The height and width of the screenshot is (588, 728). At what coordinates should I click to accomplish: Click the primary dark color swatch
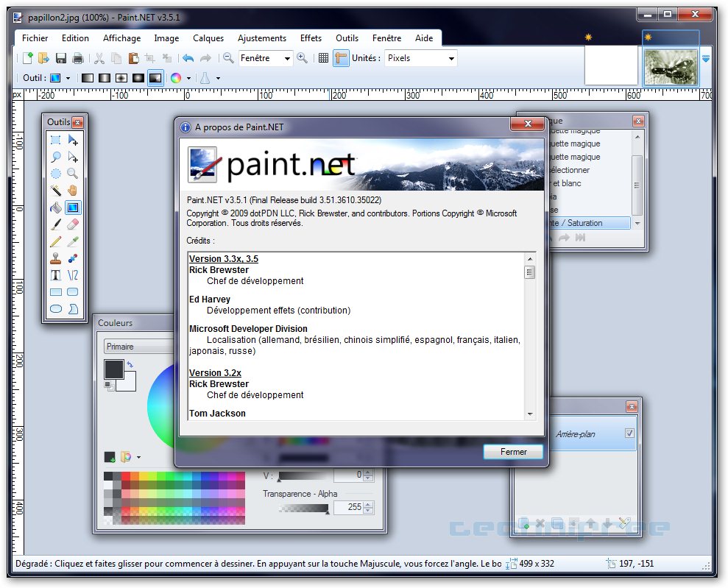[113, 369]
